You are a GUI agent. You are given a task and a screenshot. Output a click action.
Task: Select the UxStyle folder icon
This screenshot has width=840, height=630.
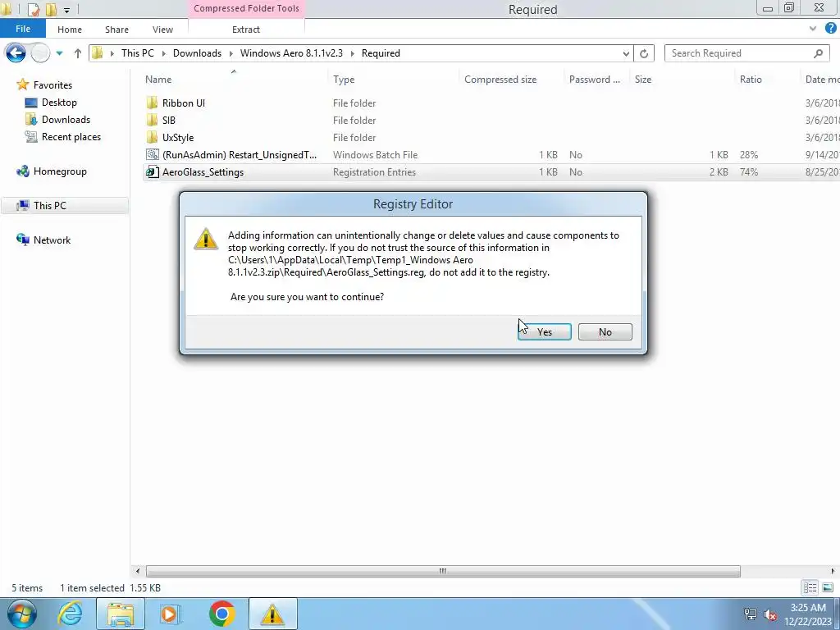click(152, 137)
